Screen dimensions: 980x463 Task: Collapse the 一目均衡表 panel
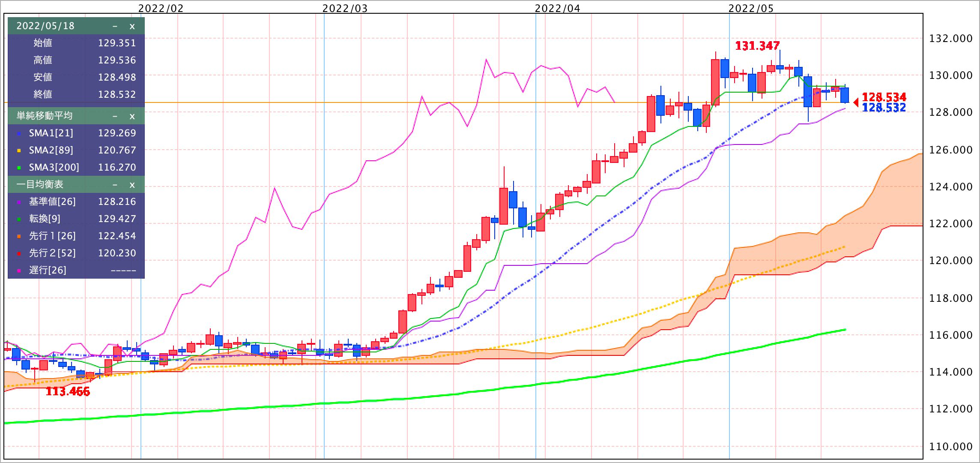(115, 185)
